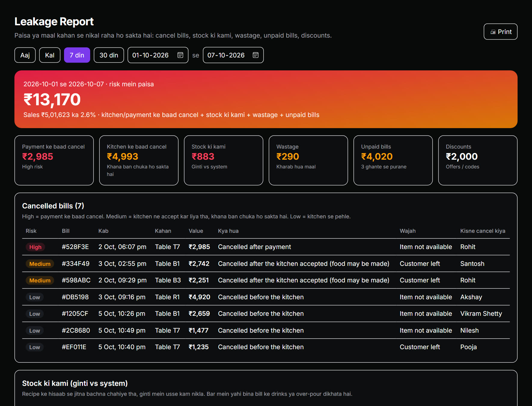Select bill number #334F49

(75, 264)
